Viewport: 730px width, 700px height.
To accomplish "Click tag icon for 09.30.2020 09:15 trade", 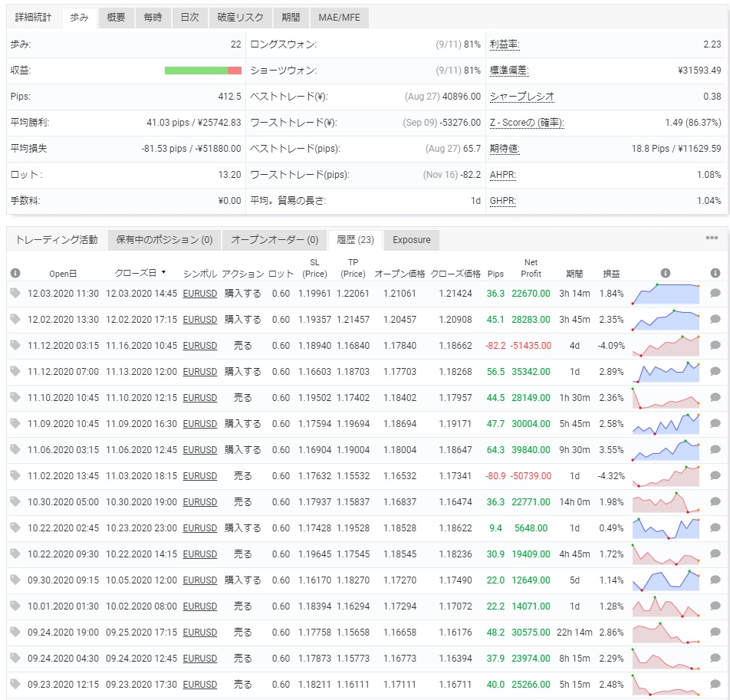I will point(15,580).
